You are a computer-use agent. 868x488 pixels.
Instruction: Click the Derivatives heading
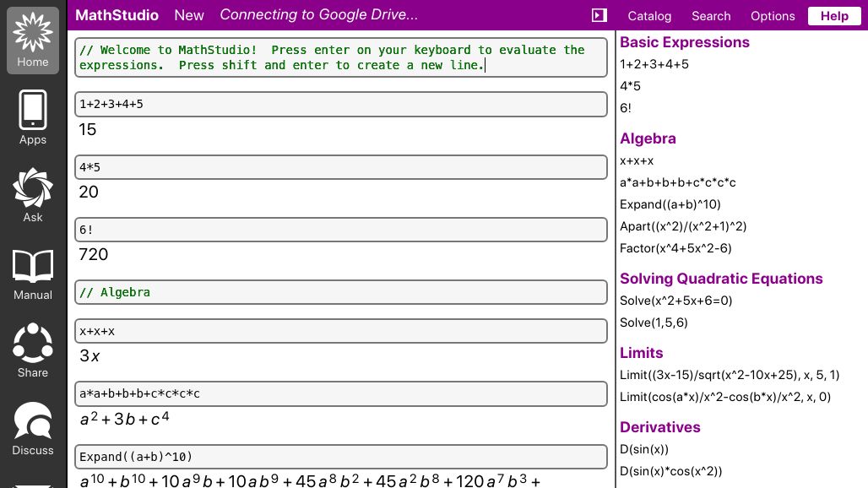click(659, 427)
